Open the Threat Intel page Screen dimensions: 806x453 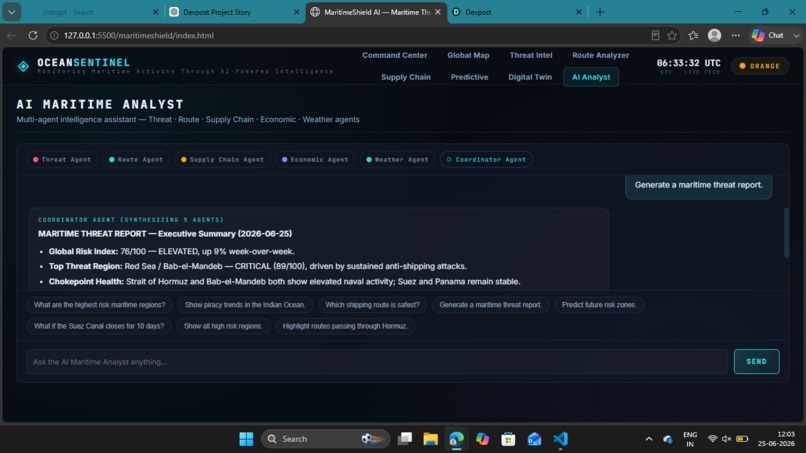[531, 55]
